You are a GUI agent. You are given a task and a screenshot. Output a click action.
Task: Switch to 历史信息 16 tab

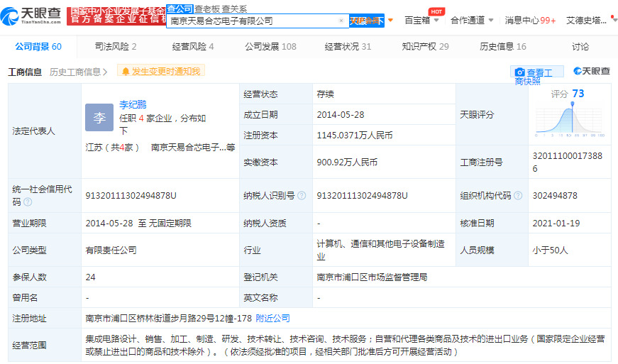502,47
